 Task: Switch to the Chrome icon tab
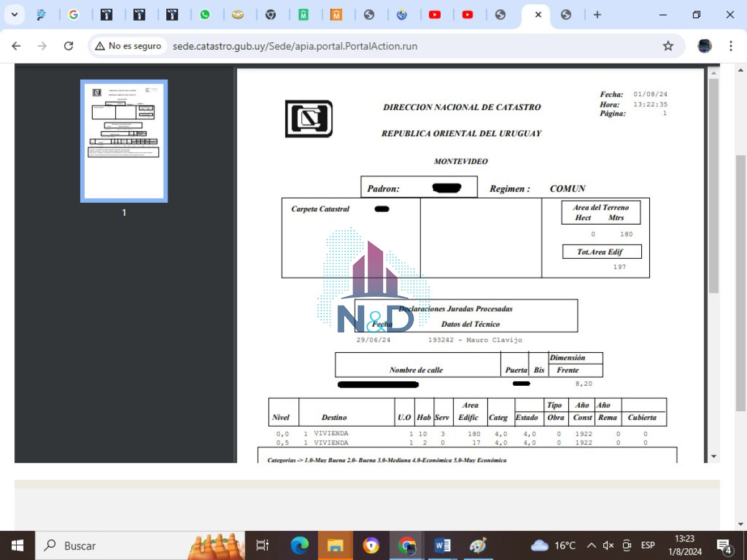coord(271,14)
